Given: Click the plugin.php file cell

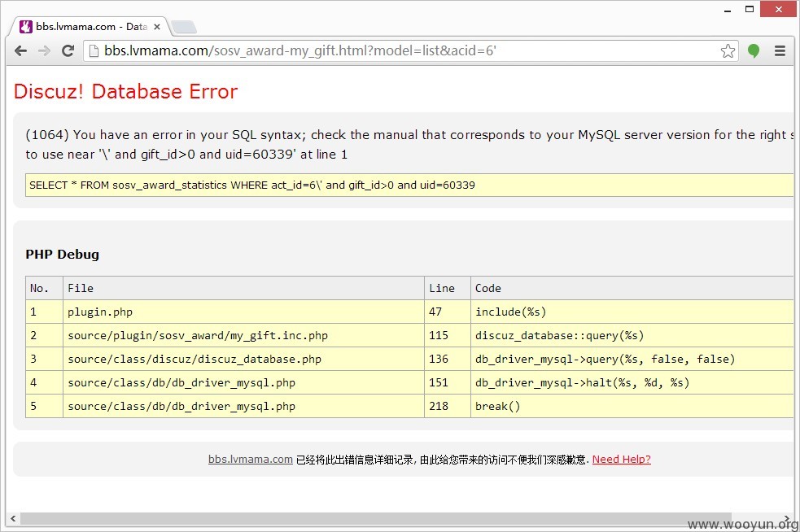Looking at the screenshot, I should tap(243, 312).
